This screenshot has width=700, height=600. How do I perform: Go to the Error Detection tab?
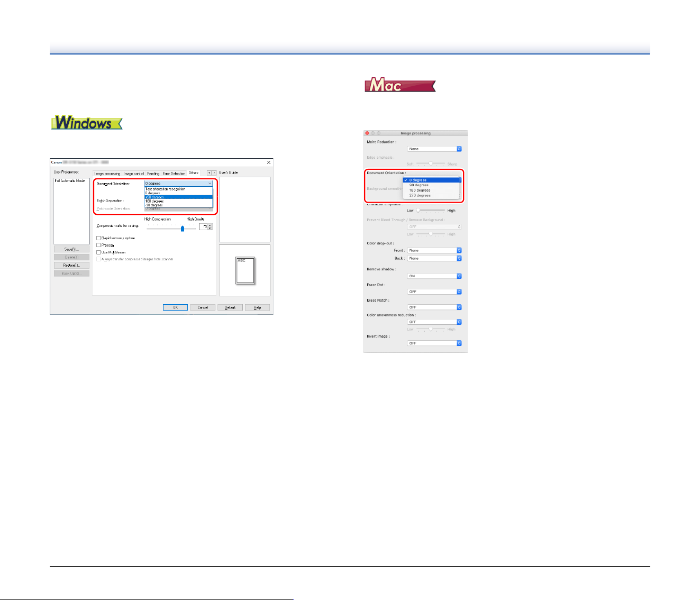(x=174, y=174)
